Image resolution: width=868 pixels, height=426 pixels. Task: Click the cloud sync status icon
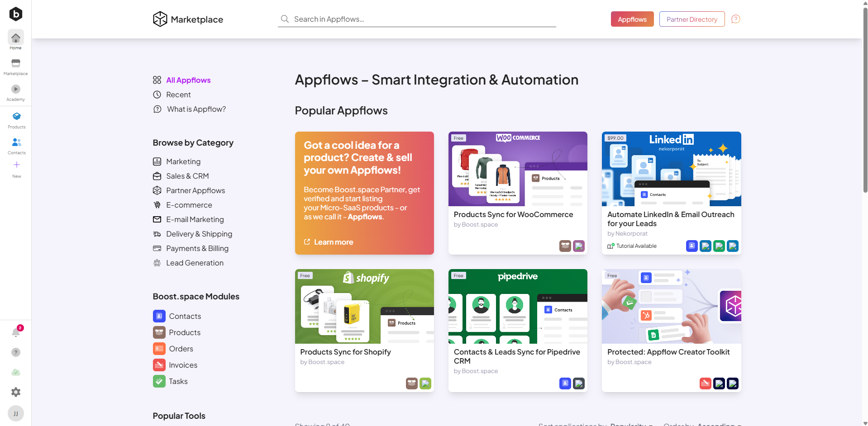[x=16, y=372]
